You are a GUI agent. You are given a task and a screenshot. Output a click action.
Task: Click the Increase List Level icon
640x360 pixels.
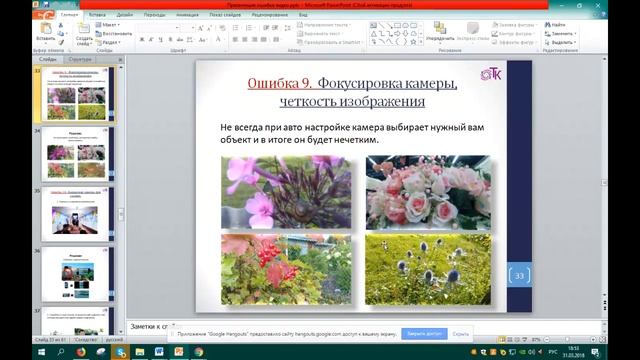[275, 28]
